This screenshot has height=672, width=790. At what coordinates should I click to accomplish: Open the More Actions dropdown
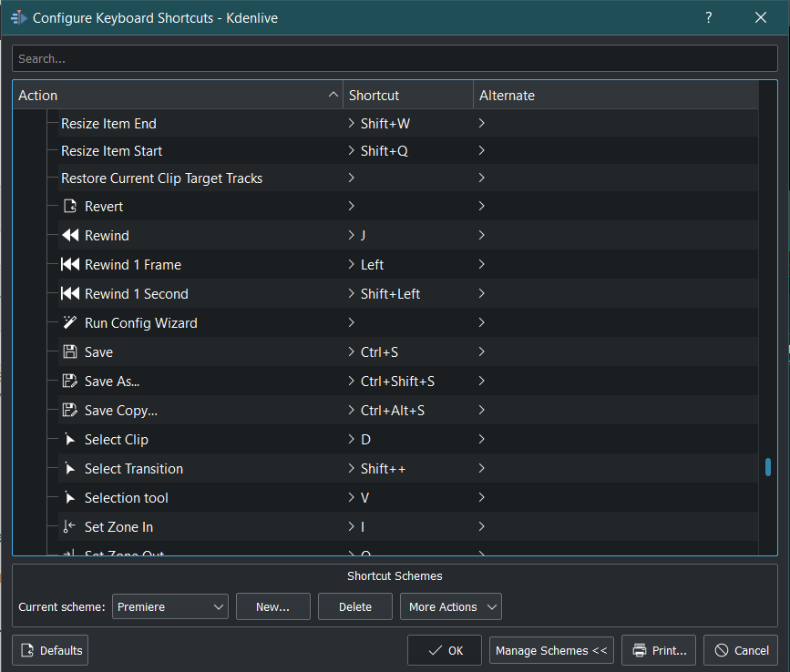tap(451, 606)
